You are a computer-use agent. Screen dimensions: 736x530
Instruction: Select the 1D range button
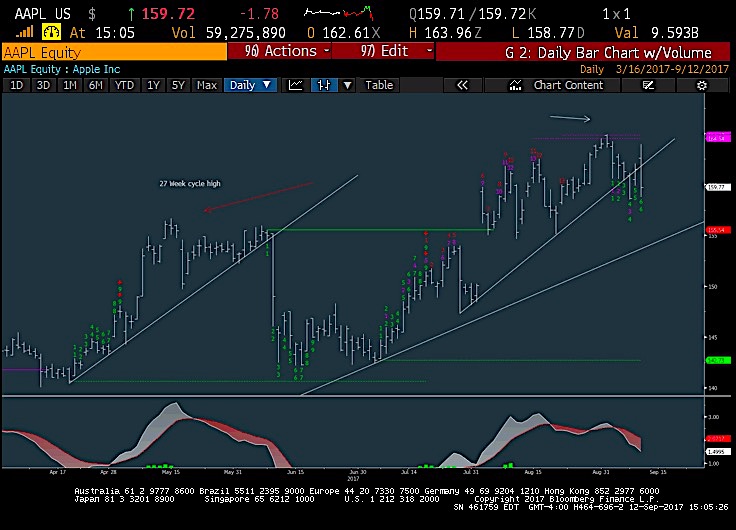click(16, 85)
